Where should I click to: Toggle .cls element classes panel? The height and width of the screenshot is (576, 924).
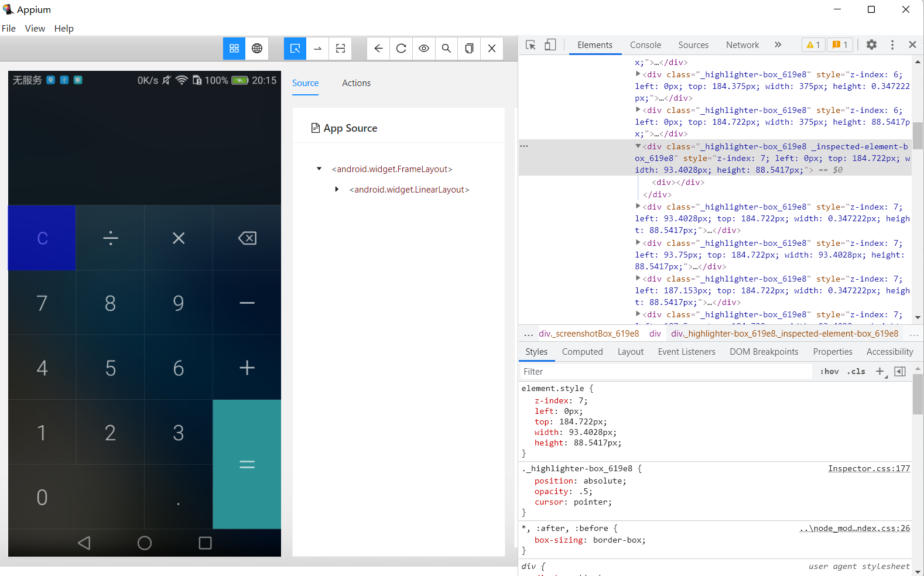click(856, 372)
